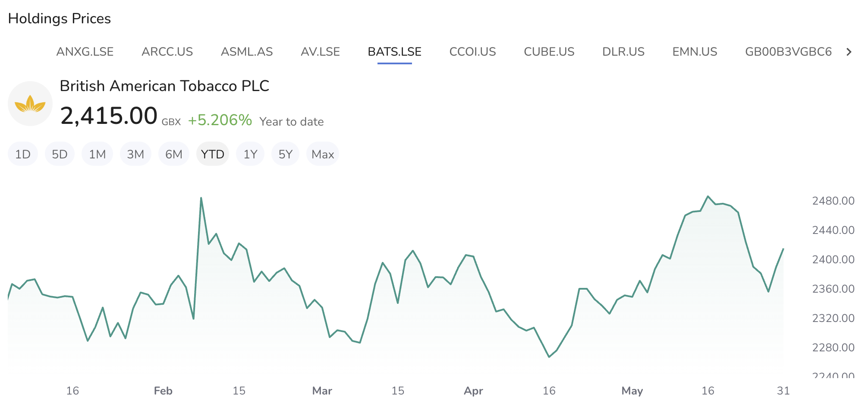This screenshot has height=404, width=868.
Task: Click the 31 x-axis date label
Action: pos(783,391)
